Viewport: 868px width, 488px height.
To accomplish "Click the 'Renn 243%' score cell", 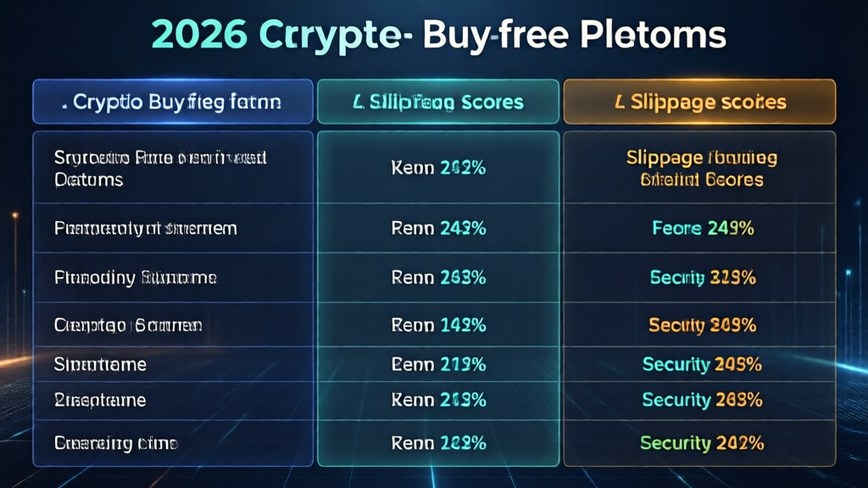I will pyautogui.click(x=438, y=228).
